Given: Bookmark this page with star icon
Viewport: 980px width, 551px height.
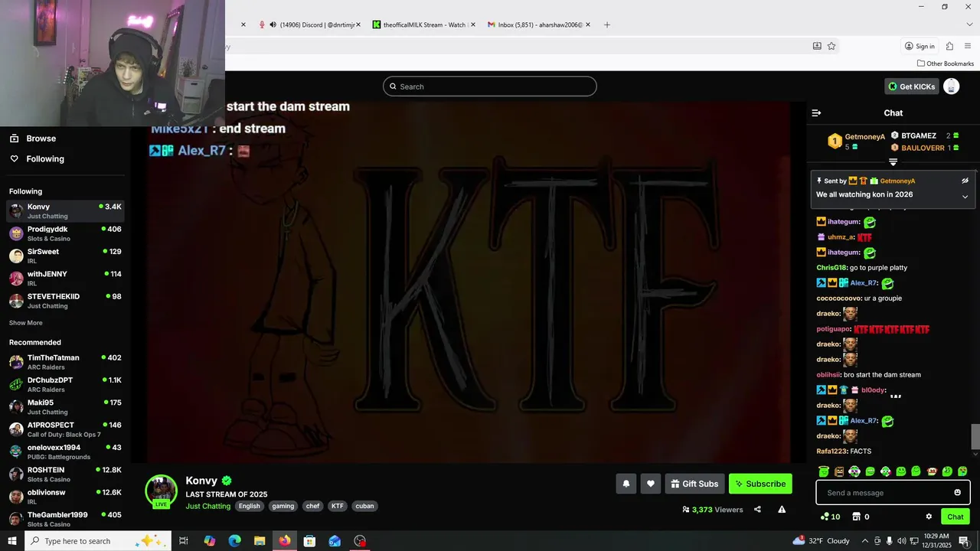Looking at the screenshot, I should [831, 46].
